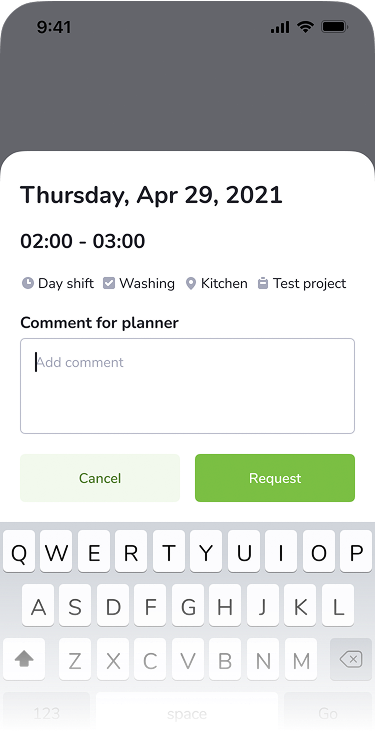Tap the M key on keyboard
The image size is (375, 731).
301,659
